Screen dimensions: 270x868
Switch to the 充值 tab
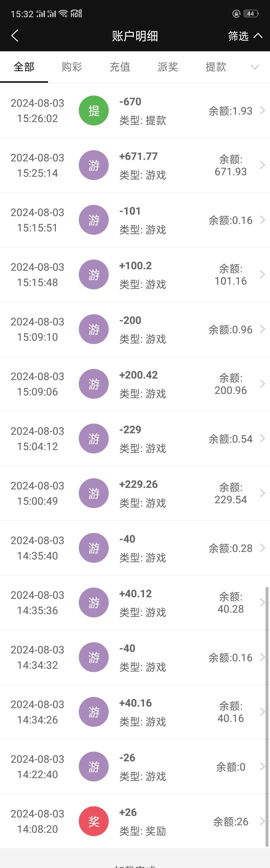[x=120, y=67]
